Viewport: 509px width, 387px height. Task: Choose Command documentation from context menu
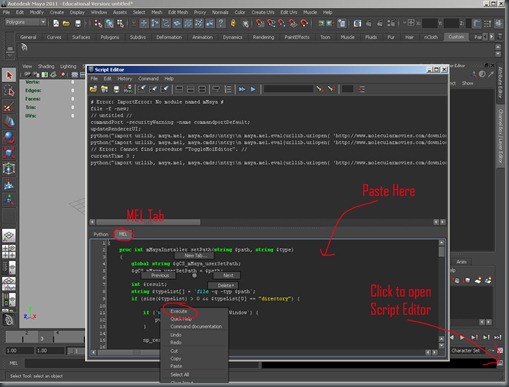(196, 327)
